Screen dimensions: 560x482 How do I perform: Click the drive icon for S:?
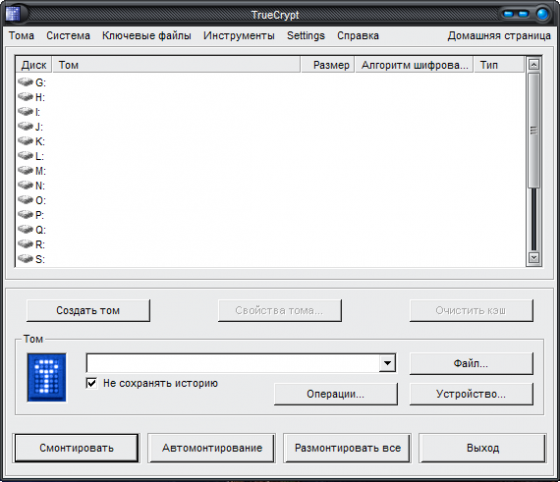tap(25, 258)
